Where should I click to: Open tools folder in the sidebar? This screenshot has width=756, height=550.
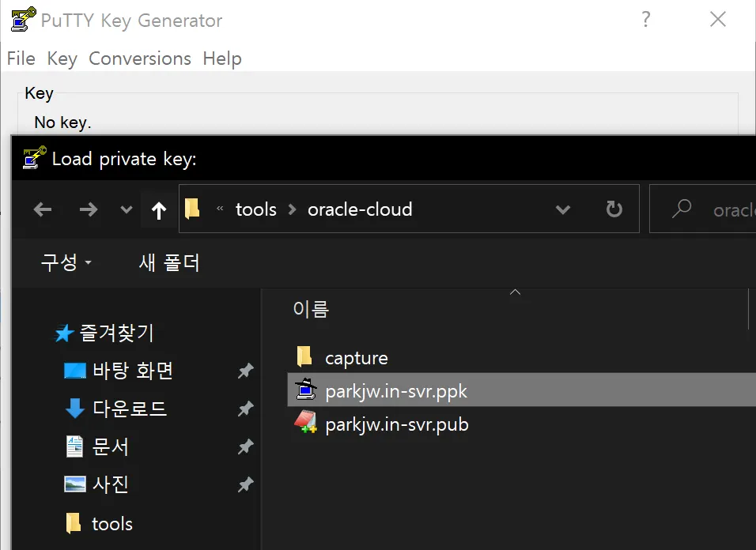tap(112, 524)
